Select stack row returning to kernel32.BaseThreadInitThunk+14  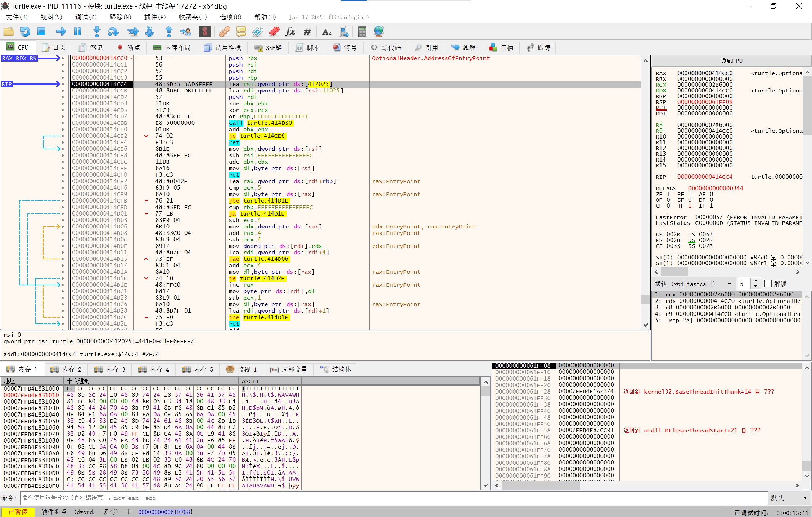point(646,391)
